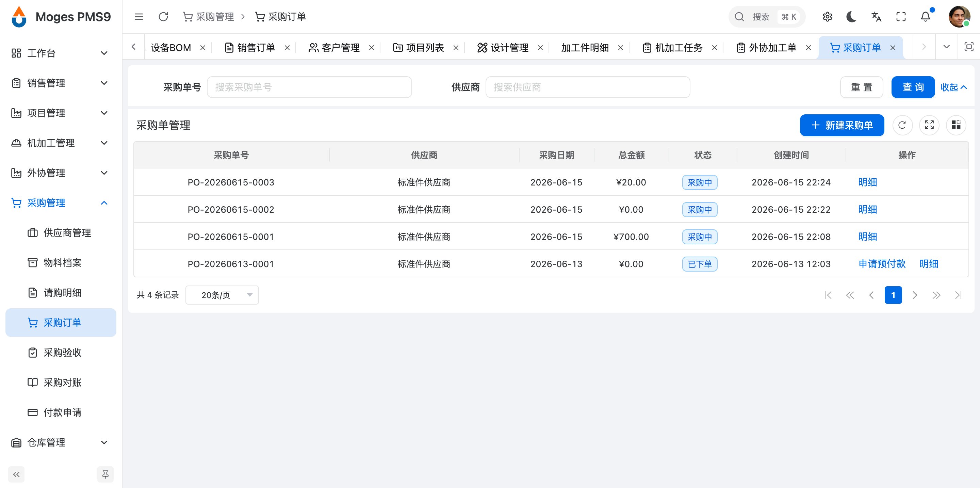Open the user avatar menu
The height and width of the screenshot is (488, 980).
[959, 17]
